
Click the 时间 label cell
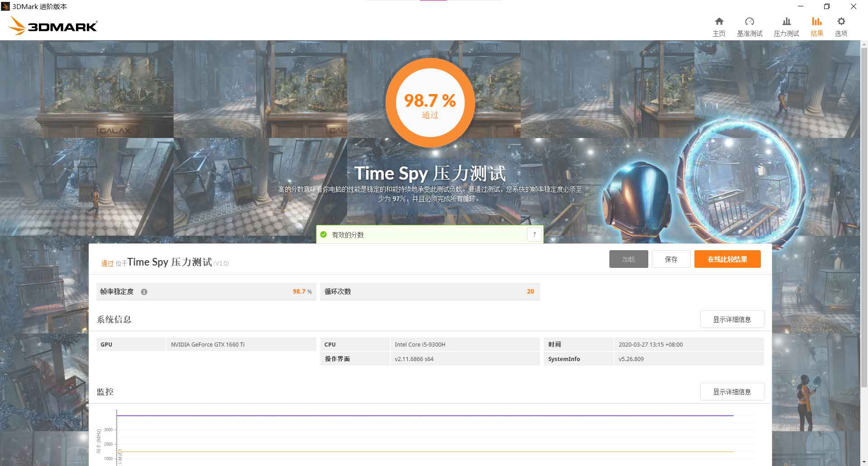pyautogui.click(x=579, y=345)
